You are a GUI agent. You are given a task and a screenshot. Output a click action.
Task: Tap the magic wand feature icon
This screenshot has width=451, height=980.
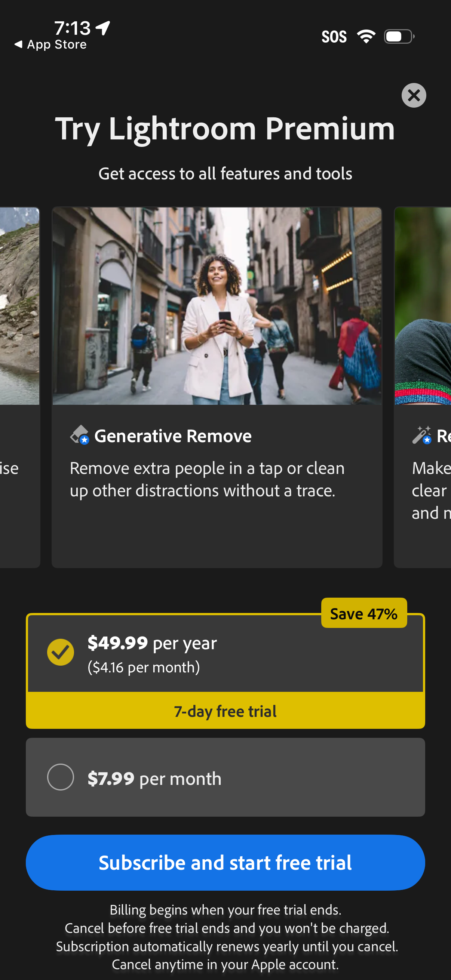click(x=422, y=435)
